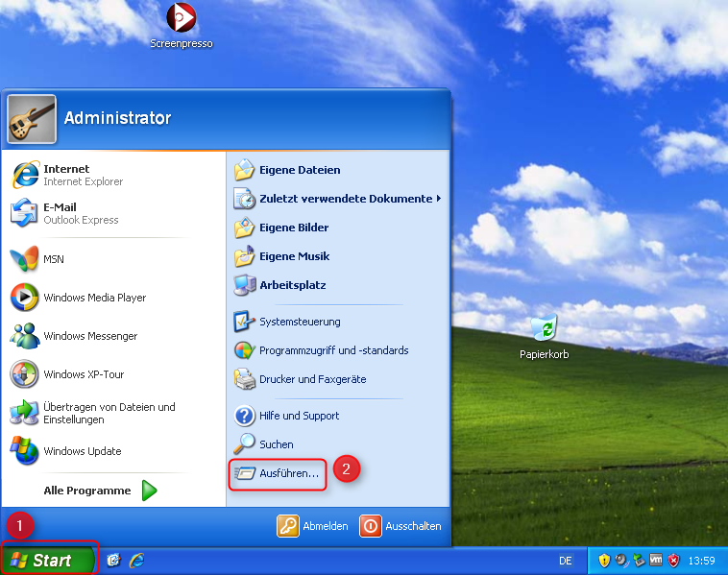Image resolution: width=728 pixels, height=575 pixels.
Task: Click the Start button on taskbar
Action: [x=49, y=560]
